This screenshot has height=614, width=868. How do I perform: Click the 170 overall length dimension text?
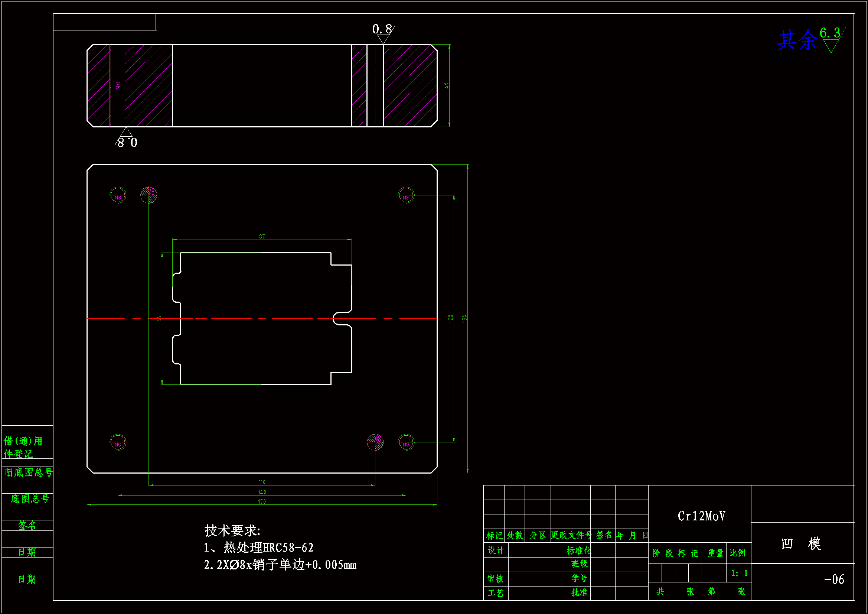click(262, 502)
